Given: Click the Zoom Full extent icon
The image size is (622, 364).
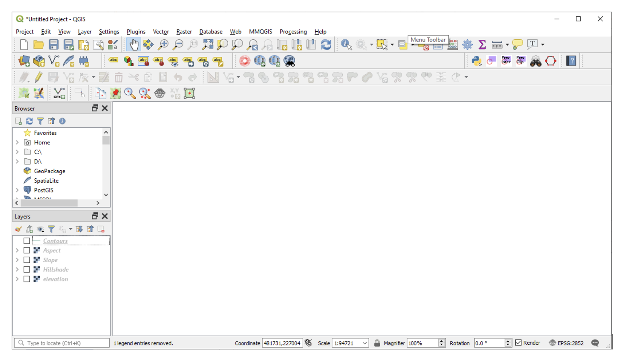Looking at the screenshot, I should [208, 45].
